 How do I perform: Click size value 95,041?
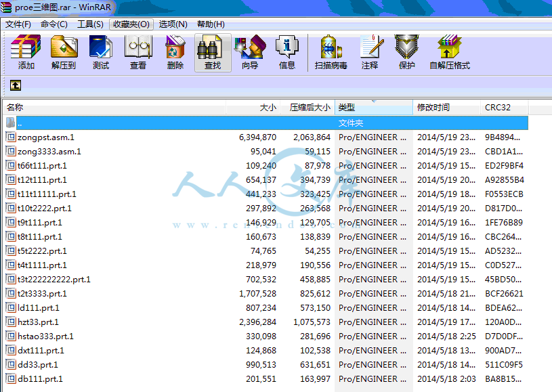[263, 151]
